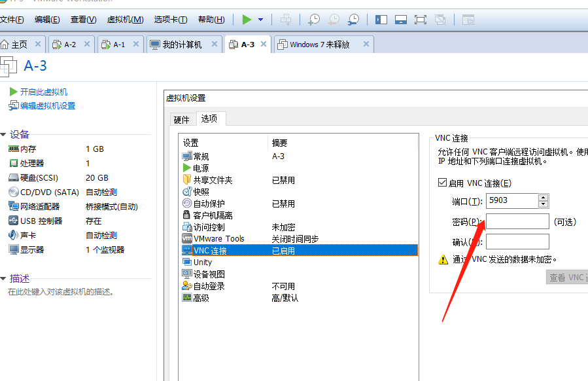This screenshot has width=588, height=381.
Task: Close the Windows 7 未释放 tab
Action: (366, 45)
